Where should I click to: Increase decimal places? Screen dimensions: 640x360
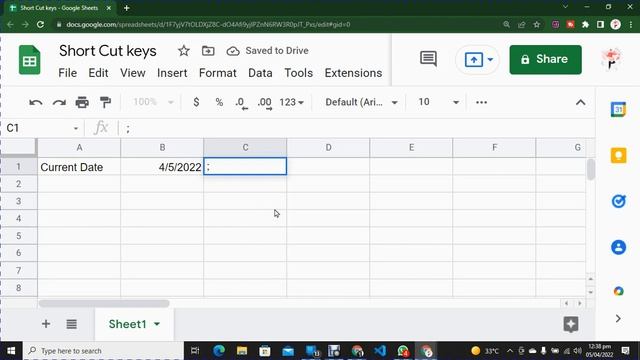pos(264,103)
